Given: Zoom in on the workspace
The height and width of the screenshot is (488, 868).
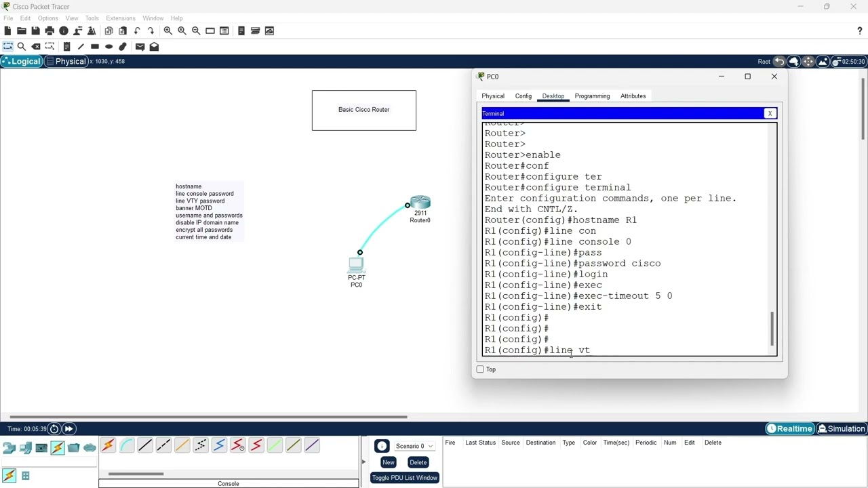Looking at the screenshot, I should 167,30.
